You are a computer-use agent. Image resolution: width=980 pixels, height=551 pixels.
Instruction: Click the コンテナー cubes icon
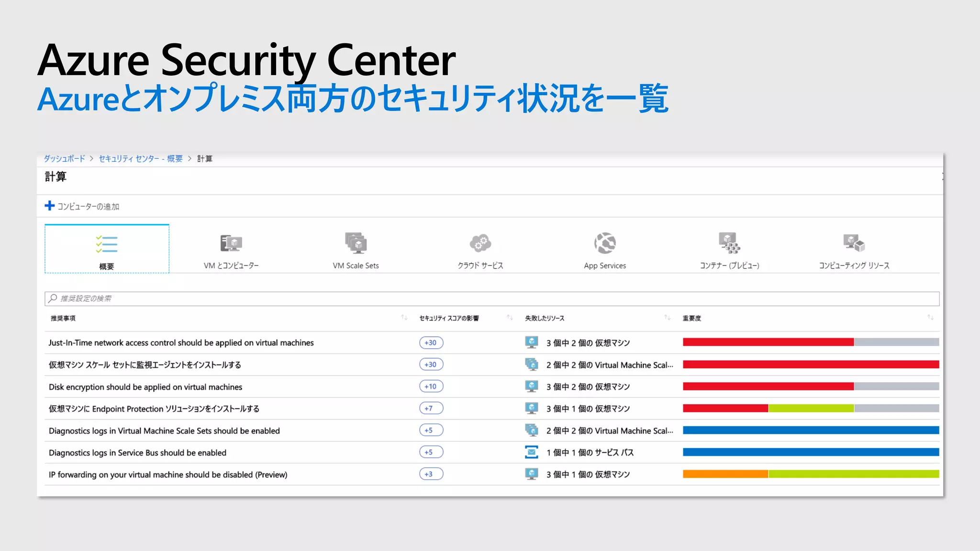coord(729,243)
